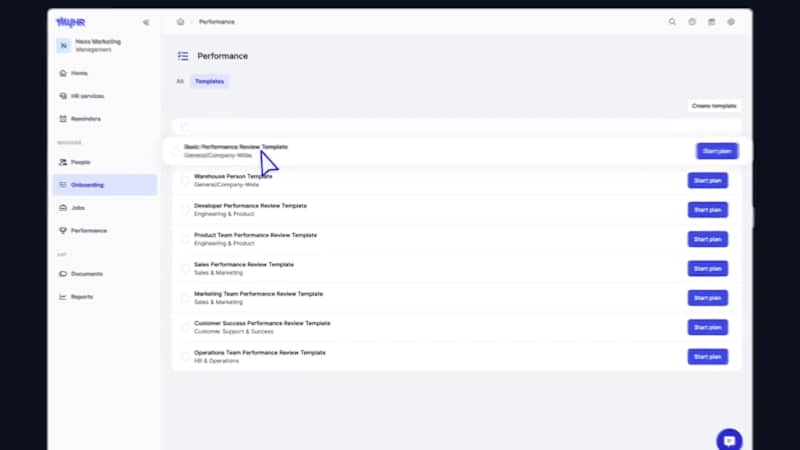
Task: Click the Performance list icon beside the page title
Action: coord(183,56)
